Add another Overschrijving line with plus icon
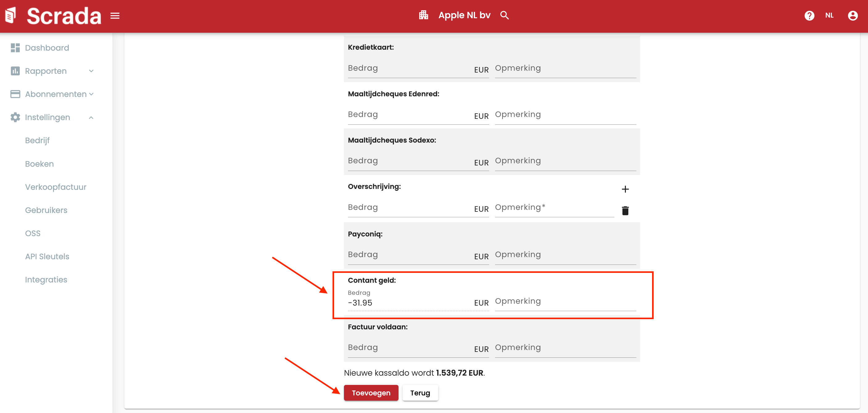Viewport: 868px width, 413px height. pyautogui.click(x=625, y=189)
